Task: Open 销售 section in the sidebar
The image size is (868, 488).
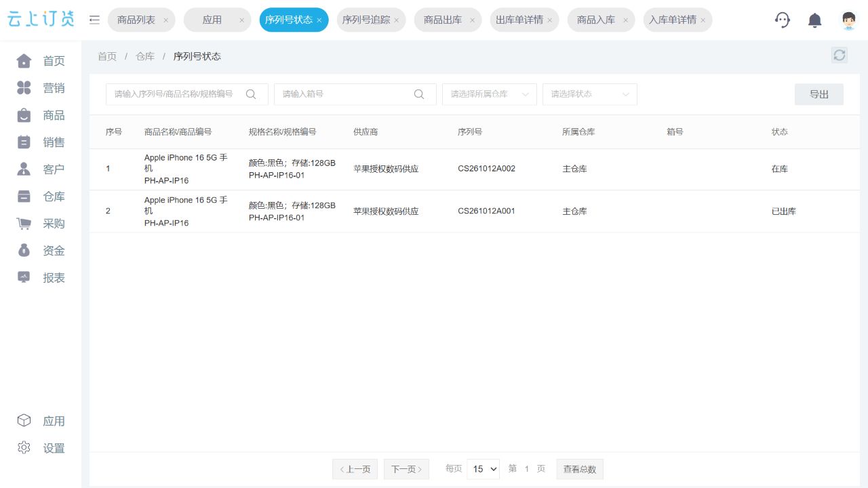Action: (x=41, y=142)
